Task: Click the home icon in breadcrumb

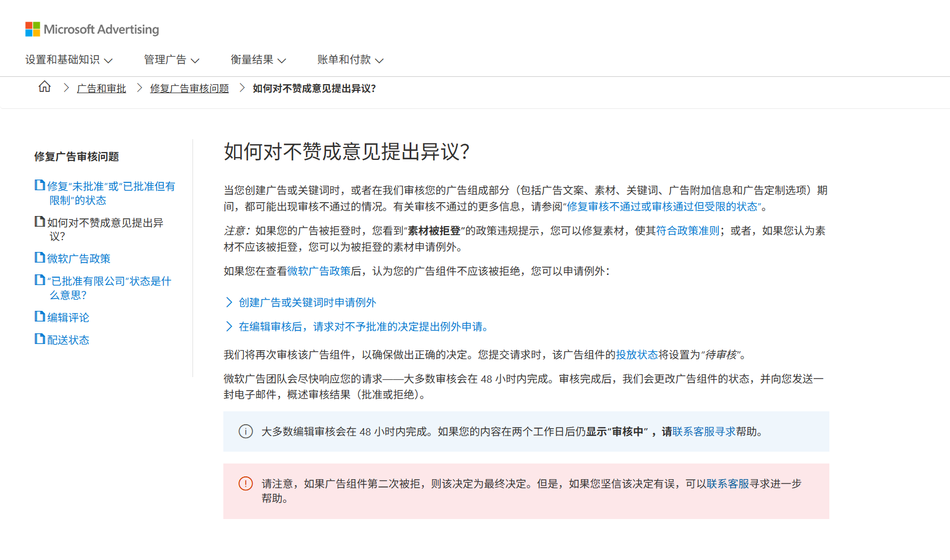Action: [44, 86]
